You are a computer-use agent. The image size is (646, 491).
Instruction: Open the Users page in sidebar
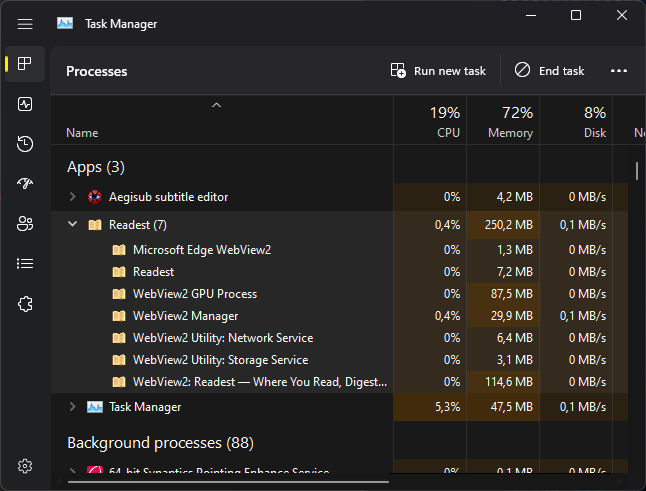[25, 224]
